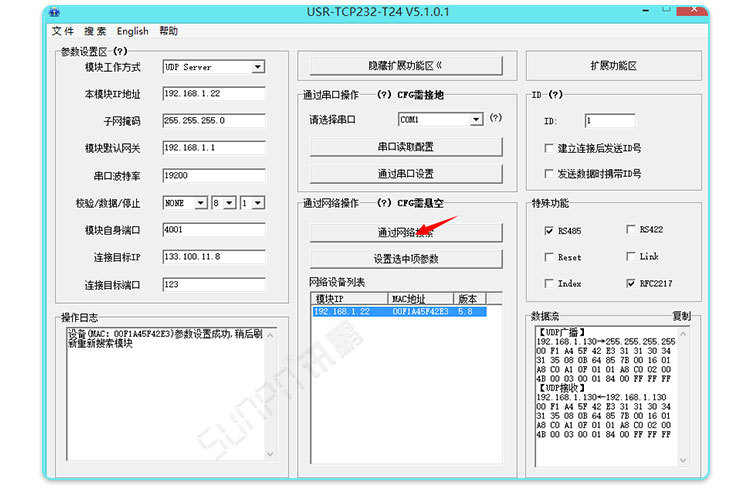Click 数据流 scrollbar down arrow
750x498 pixels.
click(x=683, y=460)
